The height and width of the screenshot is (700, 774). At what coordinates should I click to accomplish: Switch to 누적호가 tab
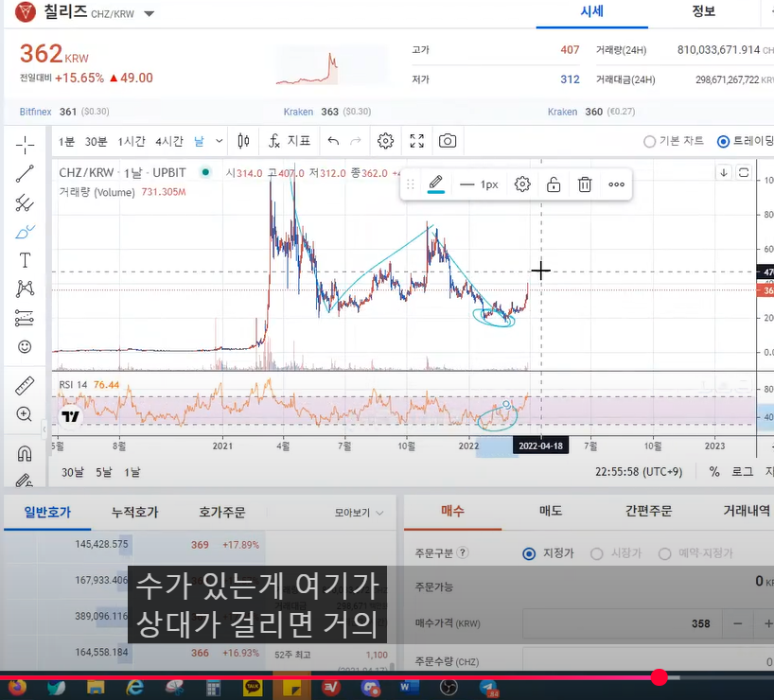(134, 513)
